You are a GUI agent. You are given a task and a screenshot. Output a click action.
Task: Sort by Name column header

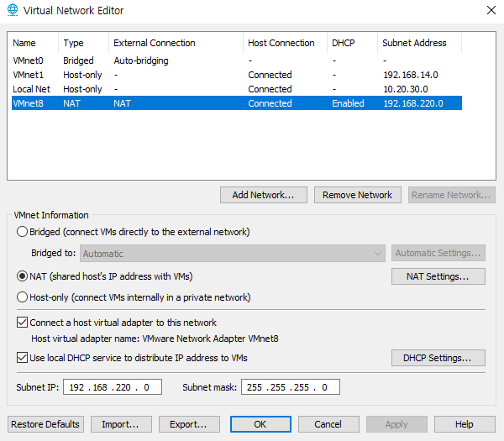[33, 43]
